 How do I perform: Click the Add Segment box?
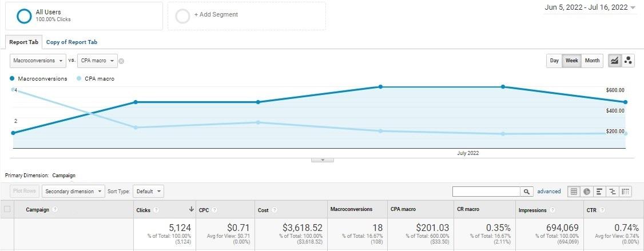[x=247, y=16]
